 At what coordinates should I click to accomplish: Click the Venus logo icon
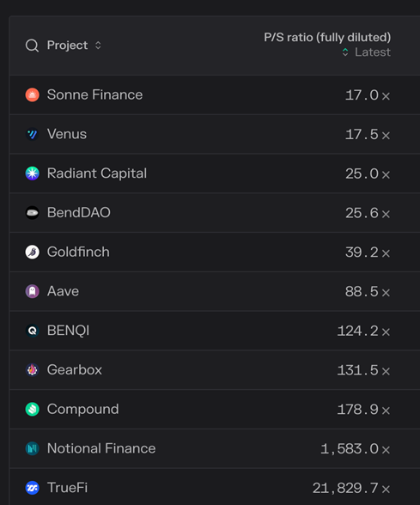[33, 134]
